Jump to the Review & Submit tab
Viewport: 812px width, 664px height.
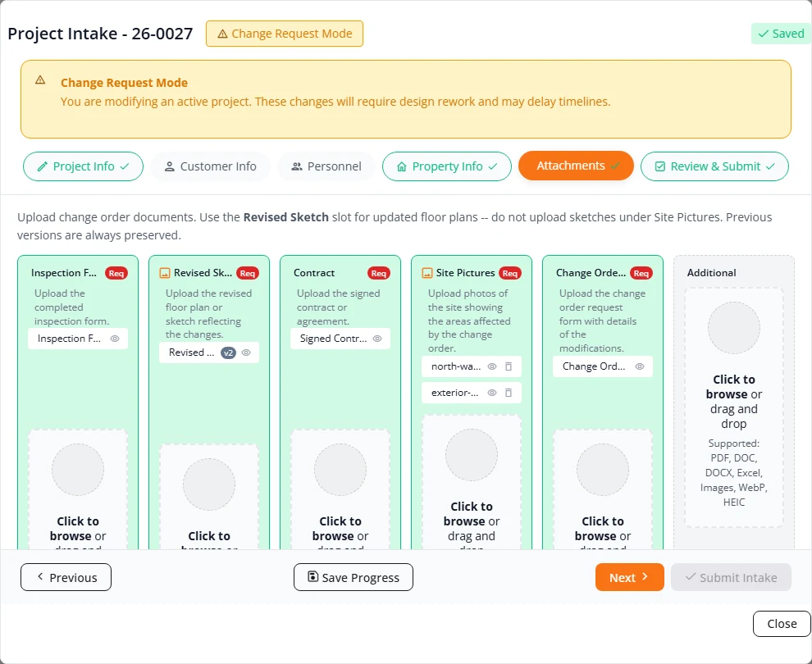[714, 166]
